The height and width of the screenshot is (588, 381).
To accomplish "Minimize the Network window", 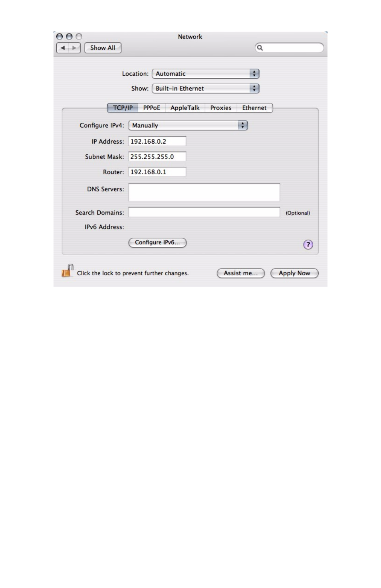I will pos(69,37).
